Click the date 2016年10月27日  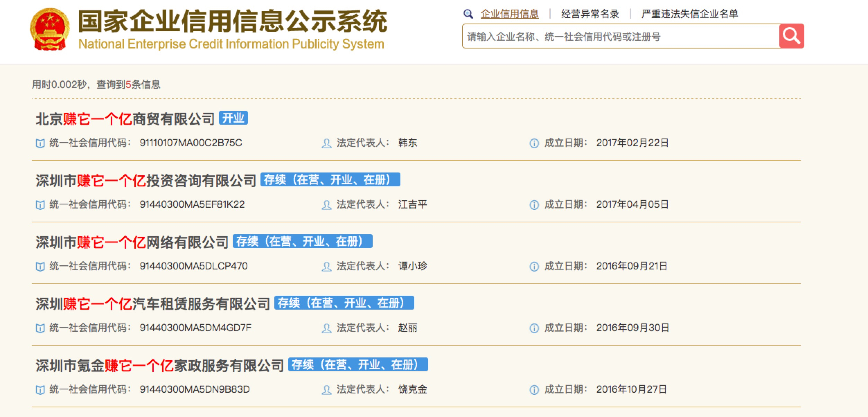[x=631, y=389]
